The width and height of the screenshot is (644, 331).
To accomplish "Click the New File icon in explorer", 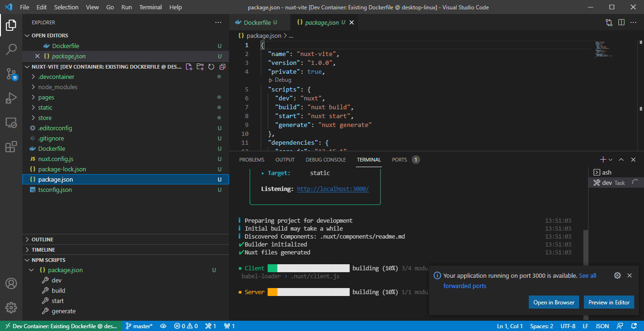I will [x=189, y=67].
